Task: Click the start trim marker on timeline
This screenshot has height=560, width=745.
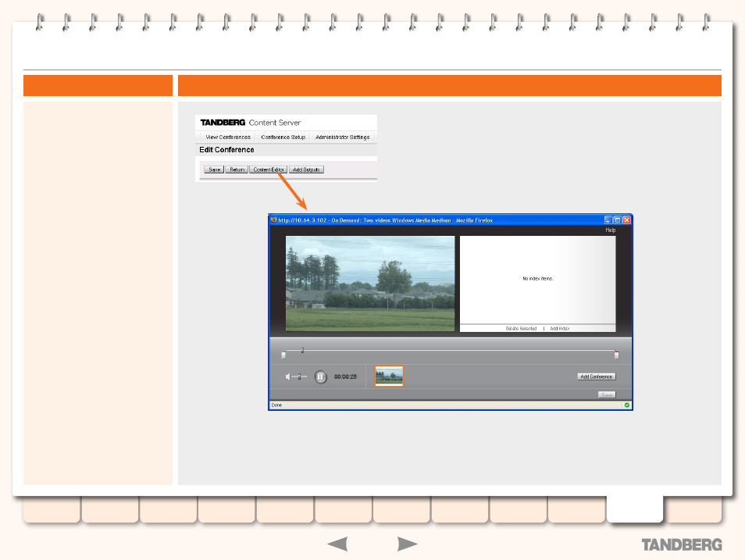Action: tap(283, 355)
